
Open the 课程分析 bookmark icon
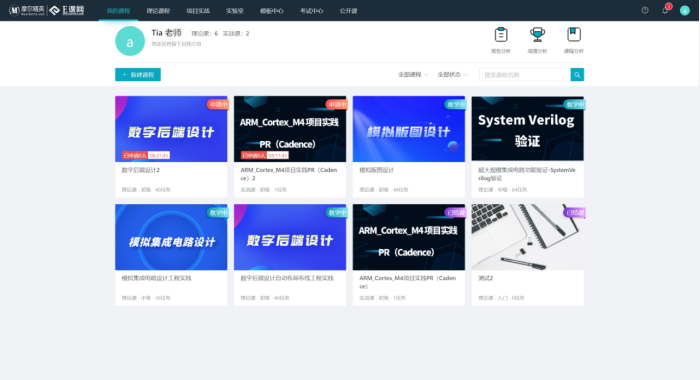pyautogui.click(x=574, y=35)
